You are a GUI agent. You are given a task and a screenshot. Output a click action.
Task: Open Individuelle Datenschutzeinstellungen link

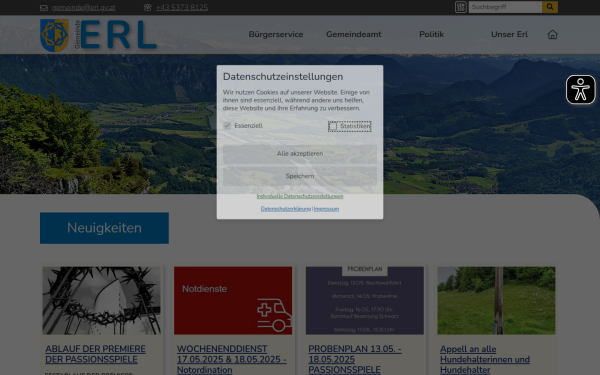(x=300, y=196)
